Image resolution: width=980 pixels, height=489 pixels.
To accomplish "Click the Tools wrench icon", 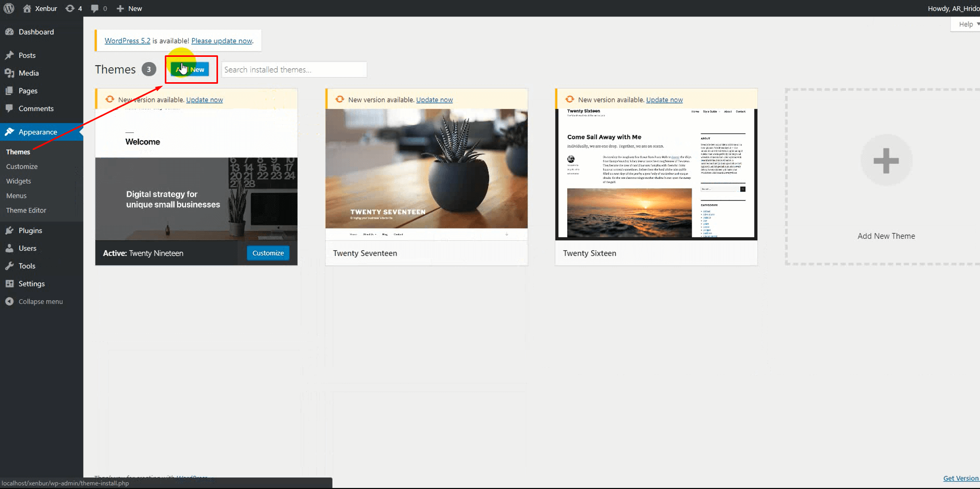I will tap(9, 266).
